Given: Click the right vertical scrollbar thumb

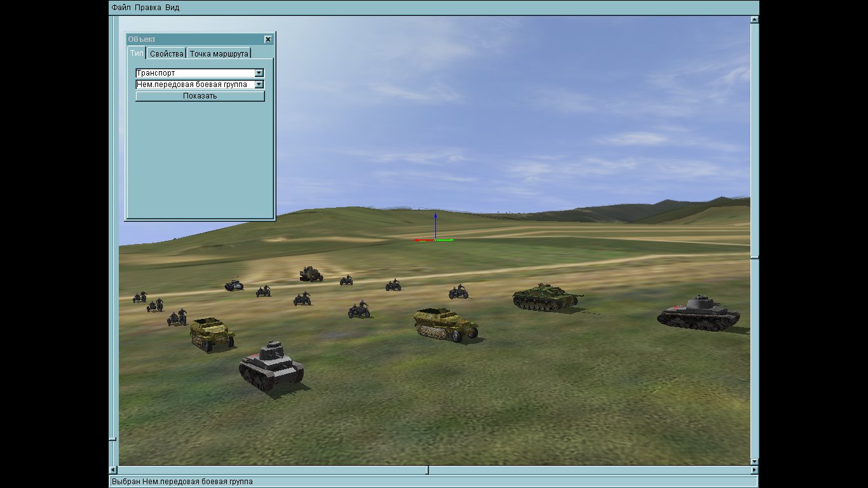Looking at the screenshot, I should pyautogui.click(x=754, y=257).
